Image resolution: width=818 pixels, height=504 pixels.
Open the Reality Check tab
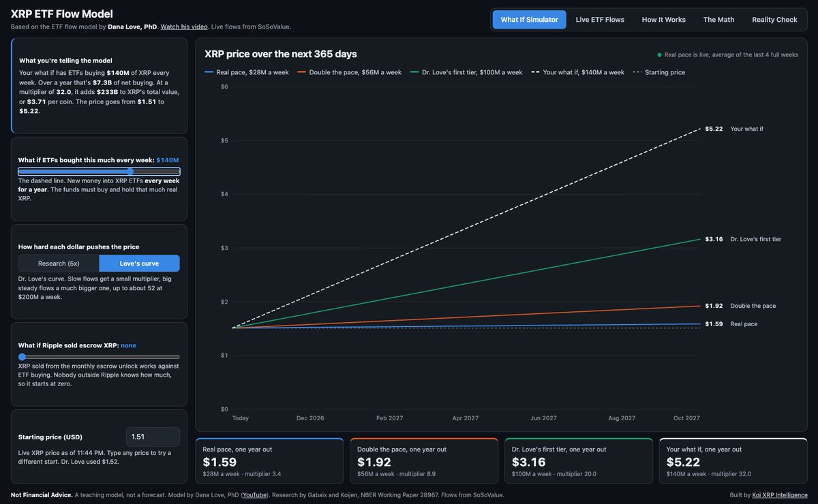[x=774, y=20]
